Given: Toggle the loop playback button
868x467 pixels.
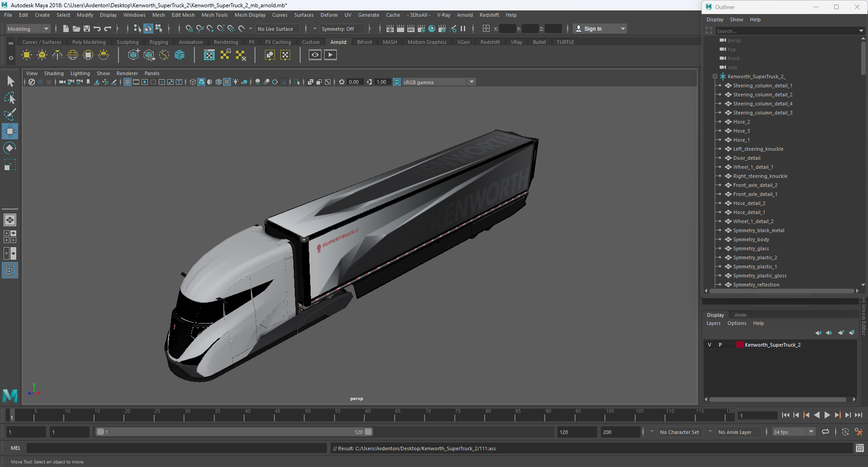Looking at the screenshot, I should point(826,432).
